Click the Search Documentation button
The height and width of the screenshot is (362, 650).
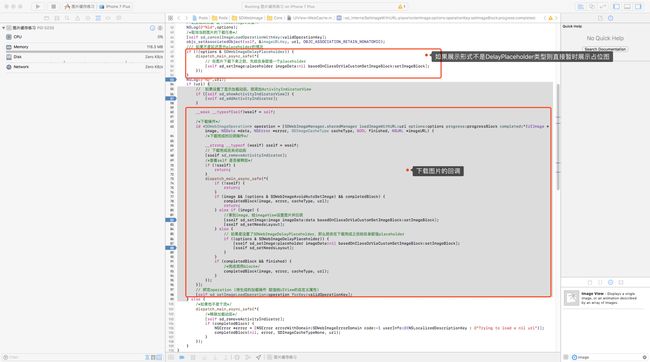point(605,49)
